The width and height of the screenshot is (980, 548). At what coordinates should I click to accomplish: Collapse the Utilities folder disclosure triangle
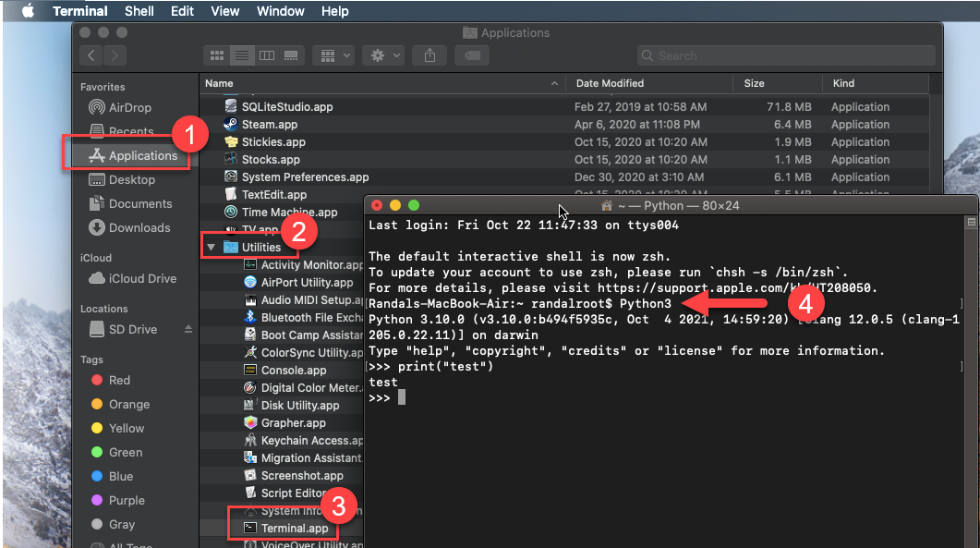[212, 247]
